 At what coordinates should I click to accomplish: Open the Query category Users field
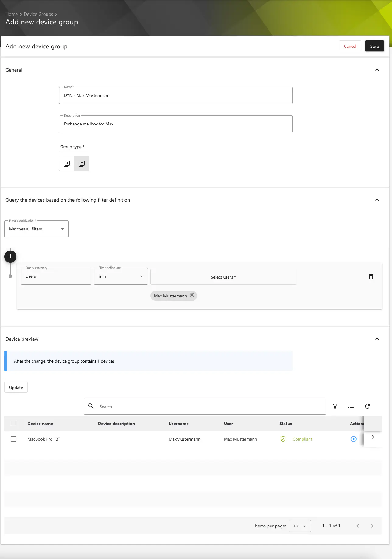click(56, 276)
